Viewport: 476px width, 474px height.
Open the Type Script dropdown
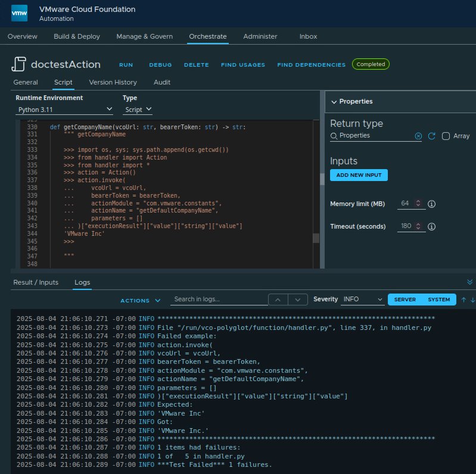[138, 110]
